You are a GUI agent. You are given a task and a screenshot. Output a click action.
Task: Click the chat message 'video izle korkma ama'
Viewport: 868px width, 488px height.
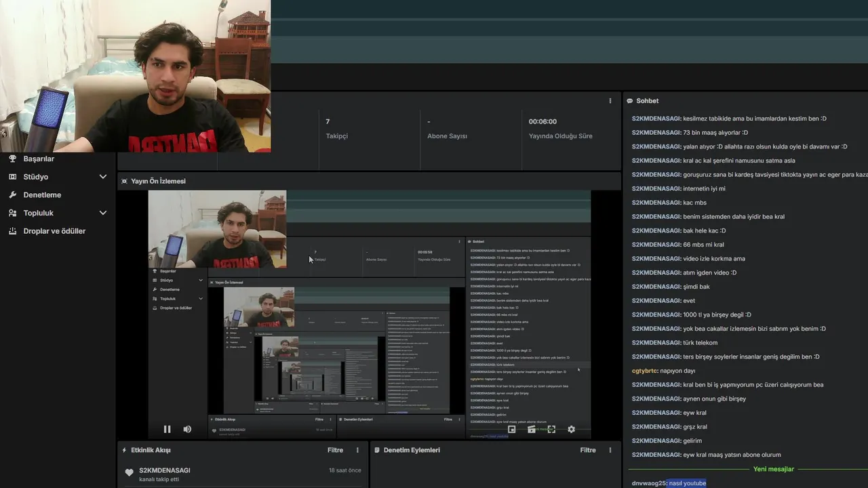714,259
